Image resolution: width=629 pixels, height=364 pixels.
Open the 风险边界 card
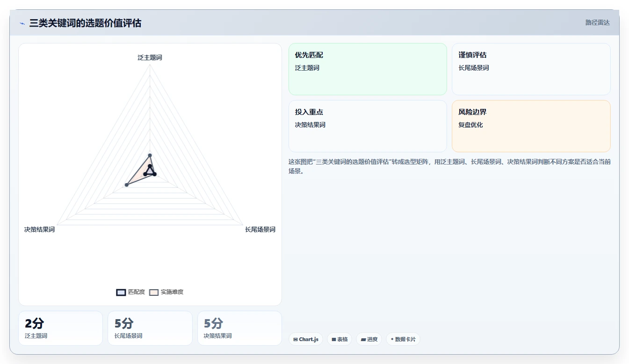[x=531, y=126]
